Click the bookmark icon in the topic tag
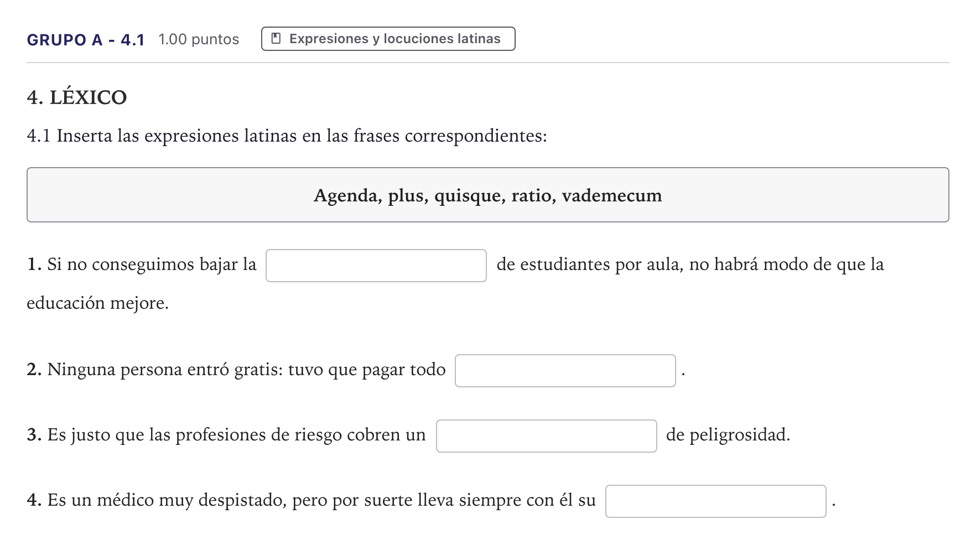 [276, 39]
